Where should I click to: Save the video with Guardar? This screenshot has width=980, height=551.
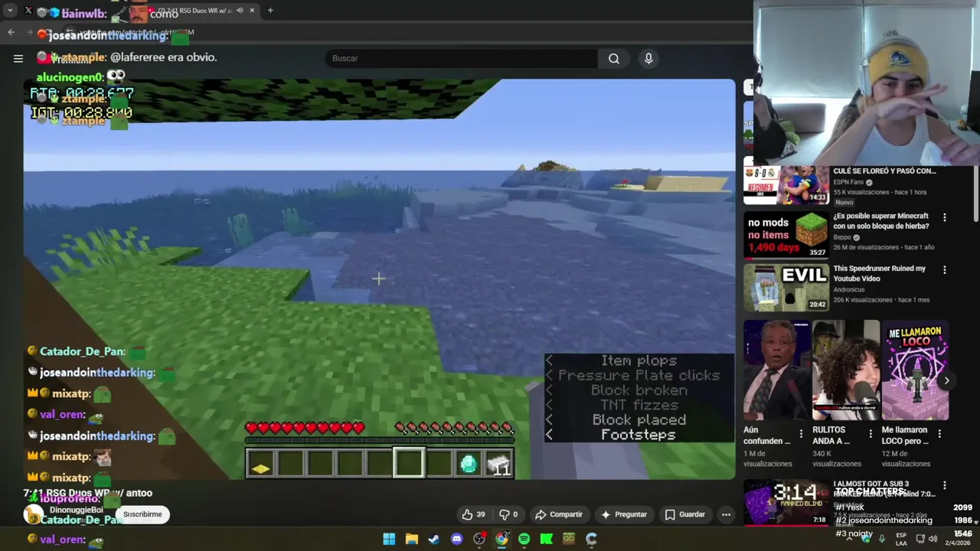(685, 514)
